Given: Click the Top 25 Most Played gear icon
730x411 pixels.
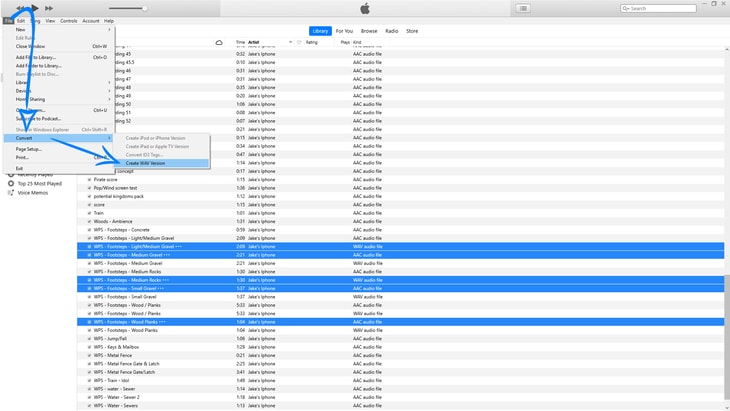Looking at the screenshot, I should (x=11, y=183).
